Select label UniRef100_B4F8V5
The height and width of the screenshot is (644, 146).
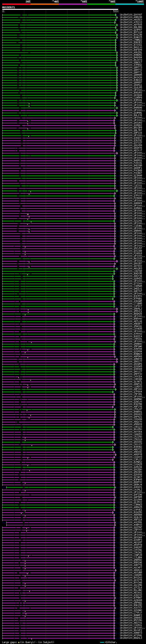tap(131, 50)
